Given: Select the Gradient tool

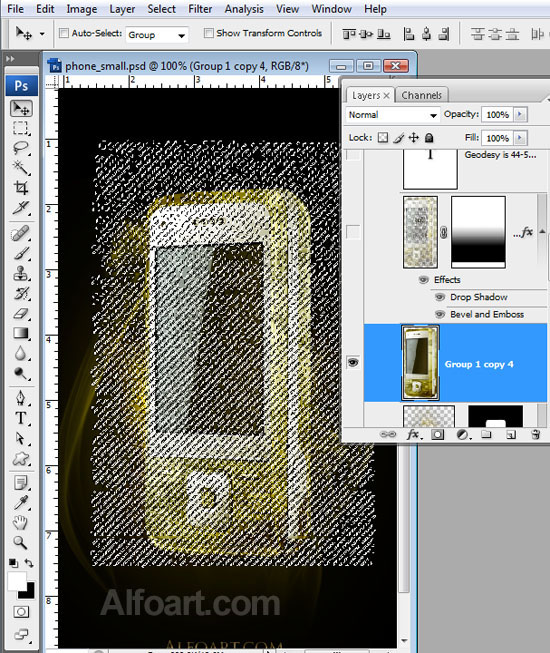Looking at the screenshot, I should [20, 333].
